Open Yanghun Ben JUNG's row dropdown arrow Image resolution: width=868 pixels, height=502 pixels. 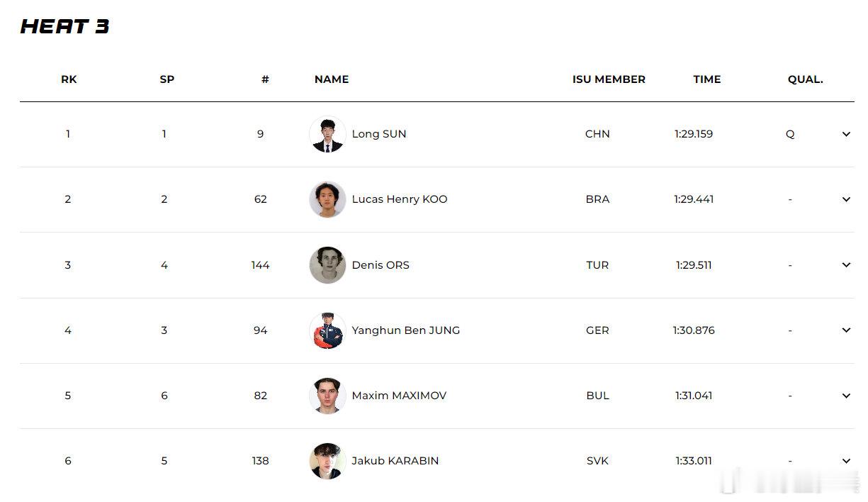tap(846, 330)
